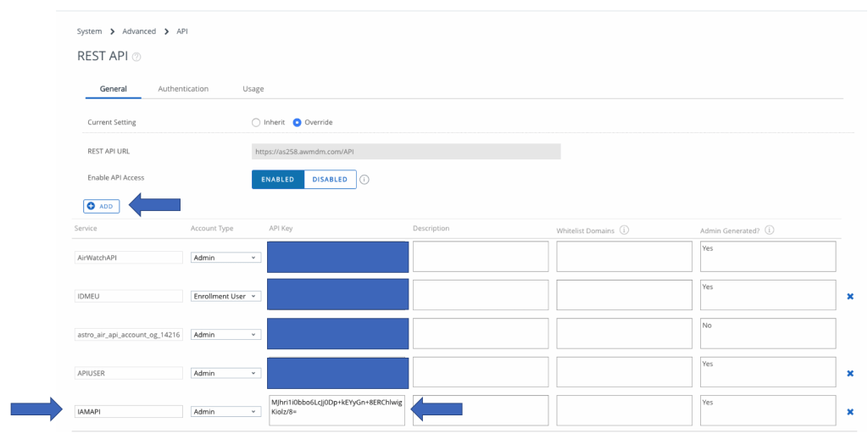
Task: Delete the IDMEU service row
Action: 850,296
